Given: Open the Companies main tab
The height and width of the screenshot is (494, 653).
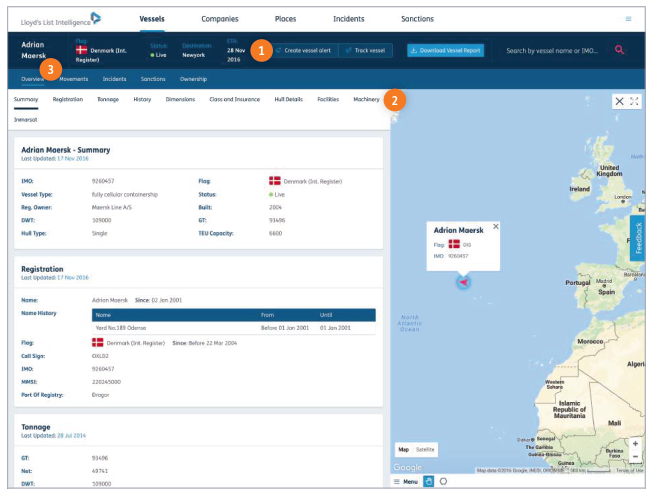Looking at the screenshot, I should pyautogui.click(x=220, y=19).
